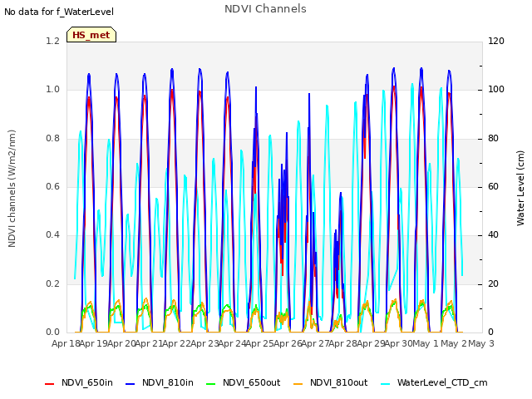The height and width of the screenshot is (399, 532).
Task: Toggle NDVI_810in legend entry
Action: [x=160, y=382]
